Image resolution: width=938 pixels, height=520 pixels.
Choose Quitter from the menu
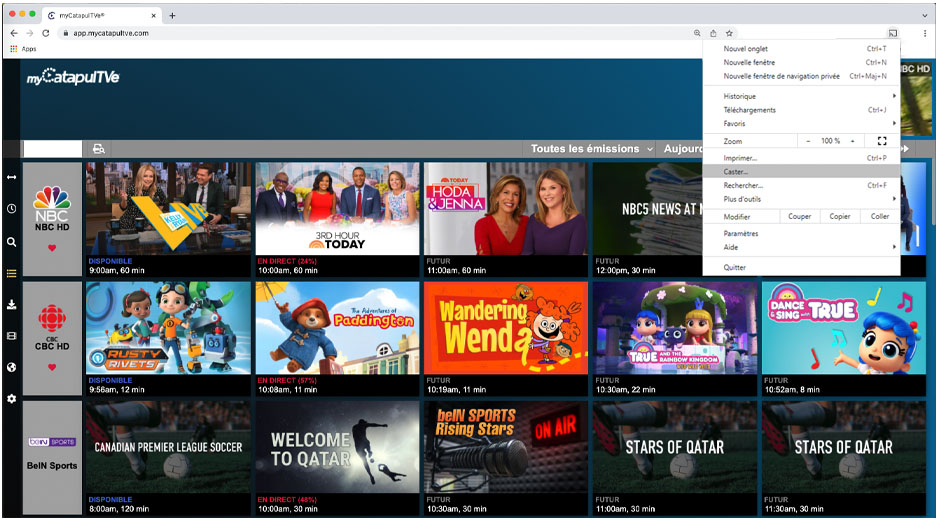pos(802,267)
